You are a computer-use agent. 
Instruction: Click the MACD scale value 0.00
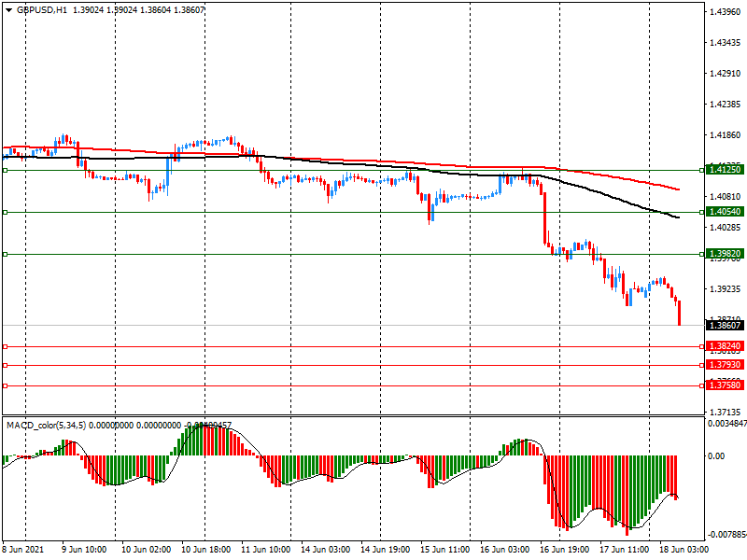pyautogui.click(x=716, y=456)
